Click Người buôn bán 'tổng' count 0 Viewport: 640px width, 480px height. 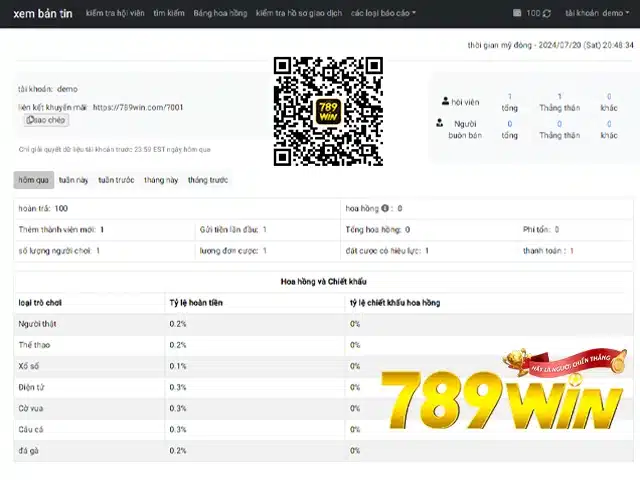coord(509,124)
